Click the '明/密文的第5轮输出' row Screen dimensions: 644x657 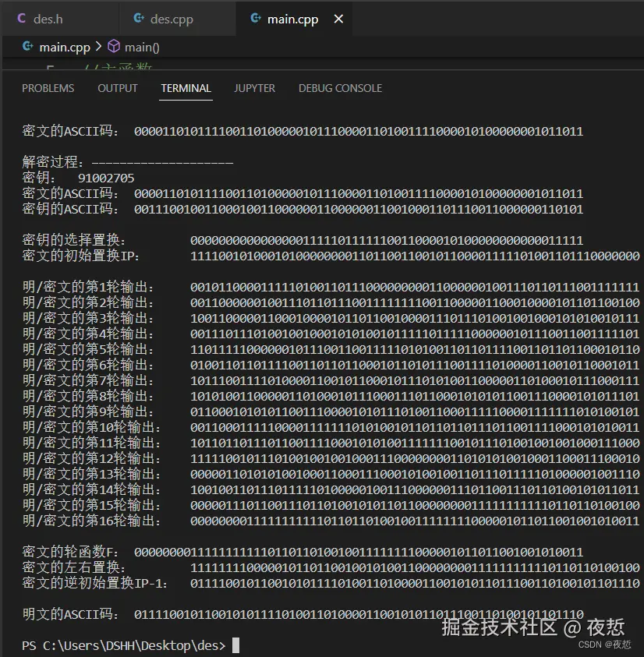[x=331, y=349]
